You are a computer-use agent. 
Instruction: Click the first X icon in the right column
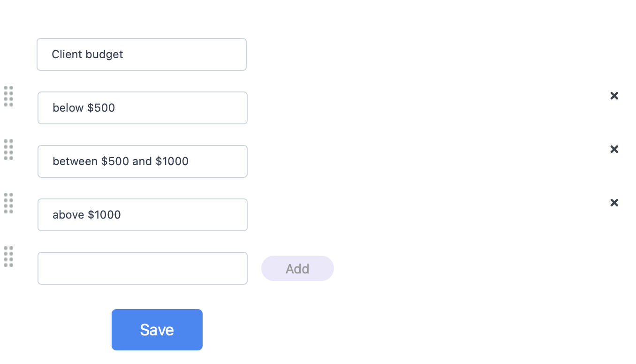614,96
